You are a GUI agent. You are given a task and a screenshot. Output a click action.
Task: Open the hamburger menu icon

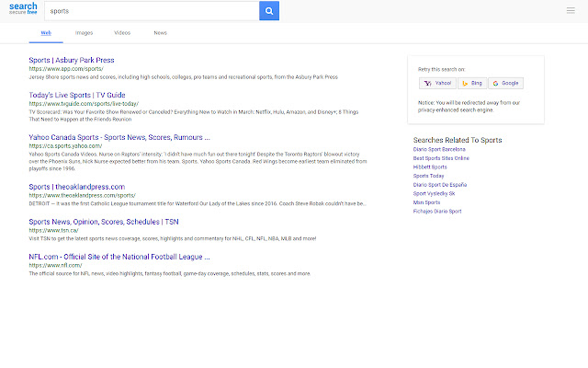(571, 10)
